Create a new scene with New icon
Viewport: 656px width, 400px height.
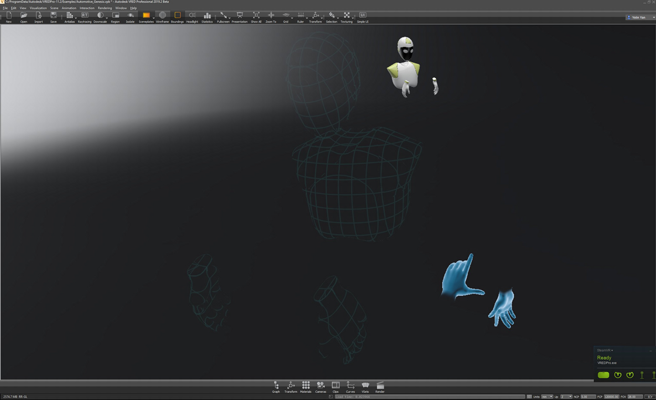click(x=9, y=17)
